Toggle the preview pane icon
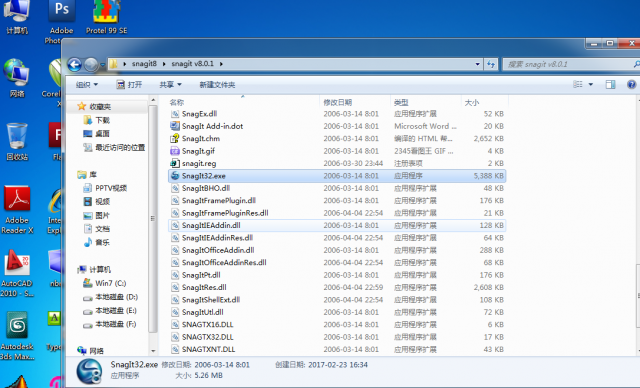Screen dimensions: 640x388 (x=610, y=84)
